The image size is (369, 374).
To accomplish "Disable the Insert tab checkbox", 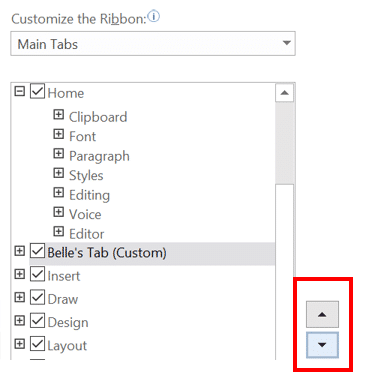I will click(x=37, y=274).
